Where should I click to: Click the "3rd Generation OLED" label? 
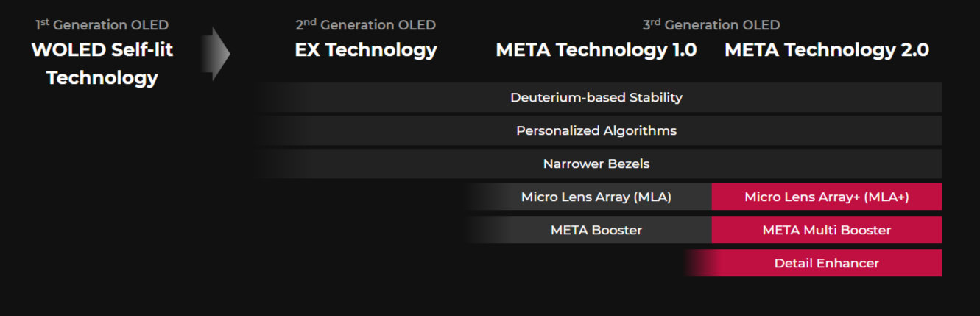[711, 25]
